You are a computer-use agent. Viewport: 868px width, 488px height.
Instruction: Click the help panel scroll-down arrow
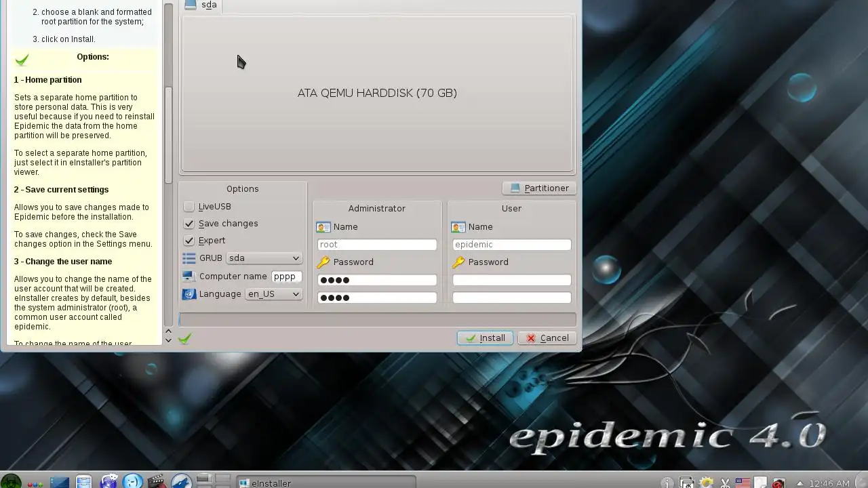168,339
